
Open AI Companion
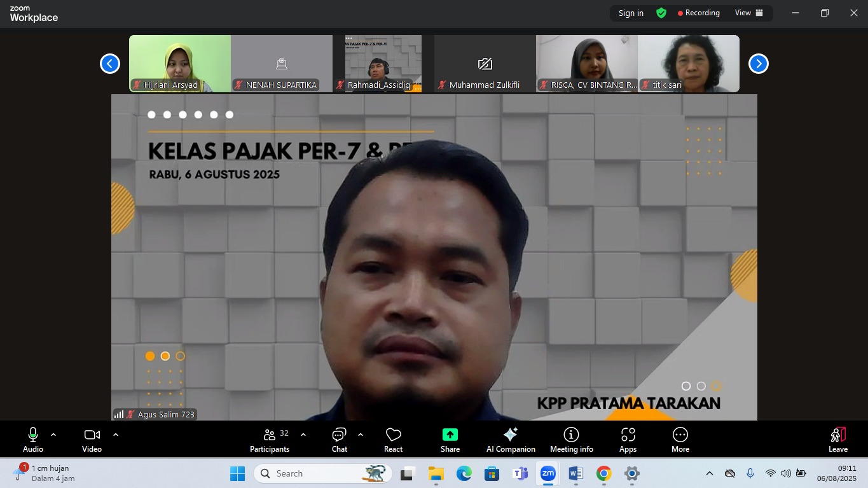point(511,440)
